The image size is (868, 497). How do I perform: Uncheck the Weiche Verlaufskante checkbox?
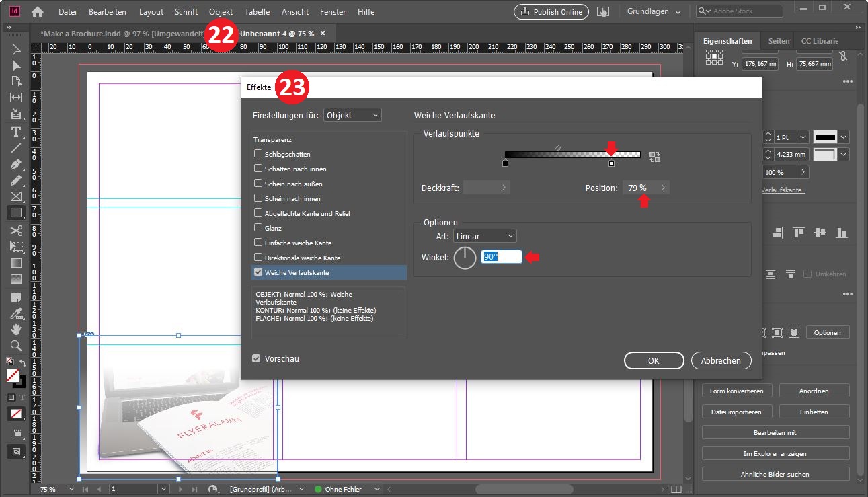pyautogui.click(x=258, y=272)
